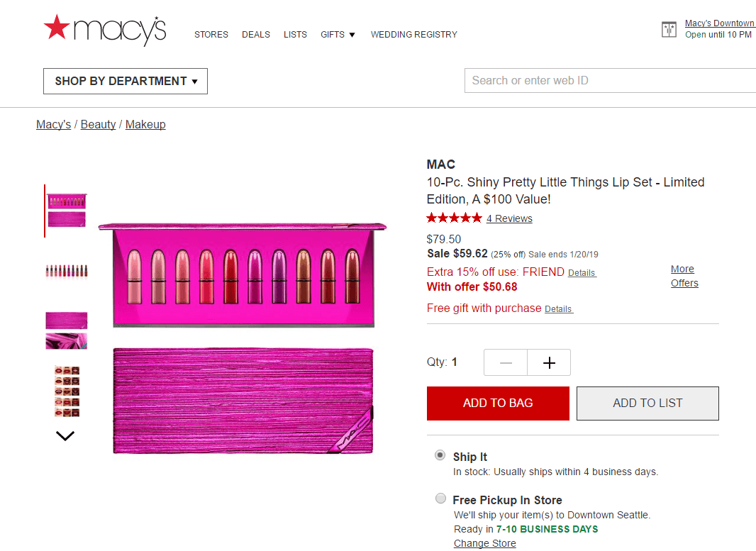756x551 pixels.
Task: View the lip swatch shades thumbnail
Action: click(x=67, y=391)
